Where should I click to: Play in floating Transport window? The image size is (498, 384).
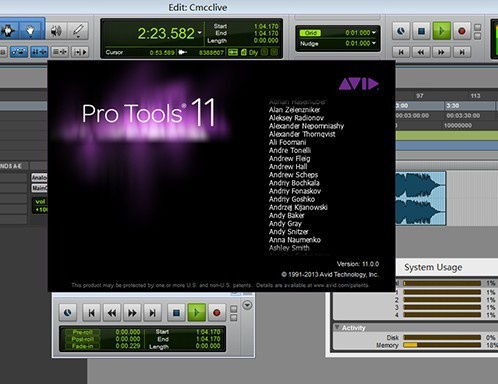tap(196, 313)
